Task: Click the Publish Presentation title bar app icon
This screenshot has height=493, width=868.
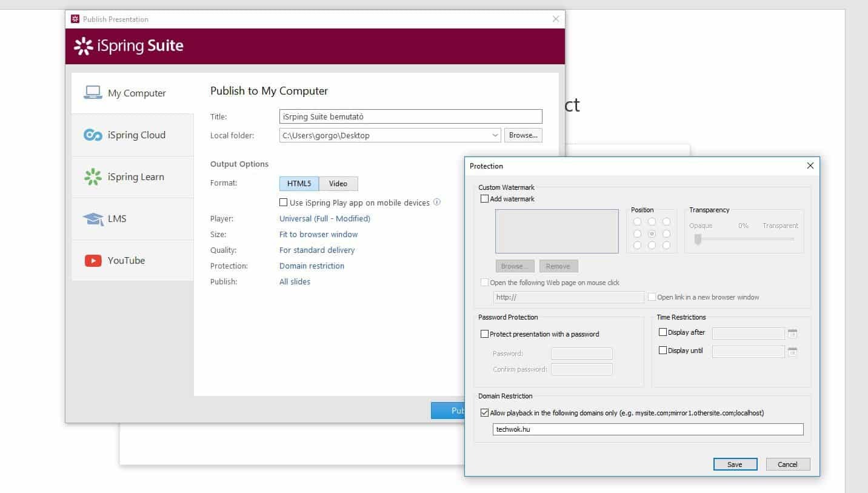Action: click(75, 19)
